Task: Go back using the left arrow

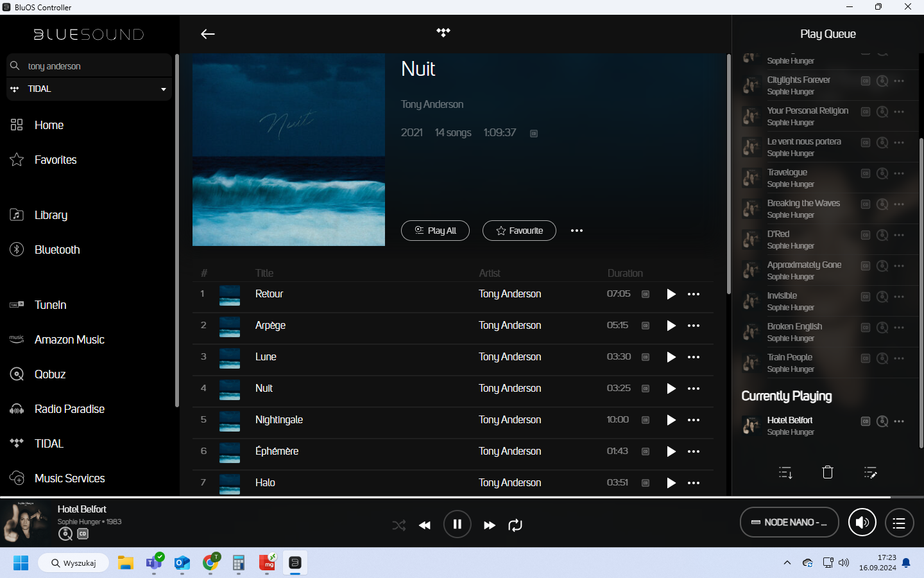Action: coord(207,34)
